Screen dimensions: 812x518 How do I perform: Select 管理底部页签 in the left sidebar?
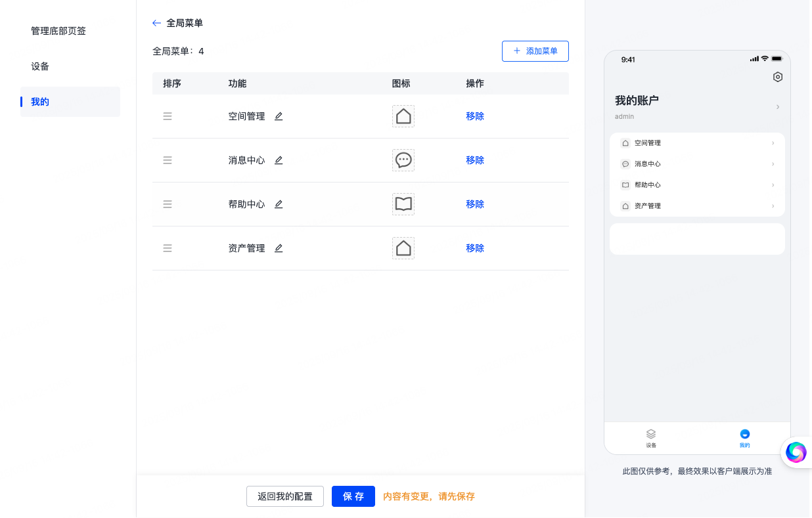[58, 31]
